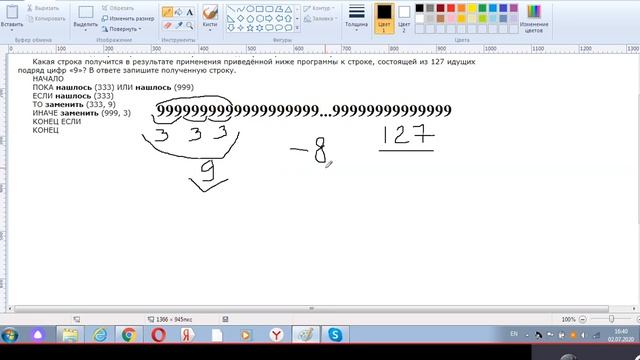Click the EN language indicator in tray
The width and height of the screenshot is (640, 360).
tap(514, 334)
